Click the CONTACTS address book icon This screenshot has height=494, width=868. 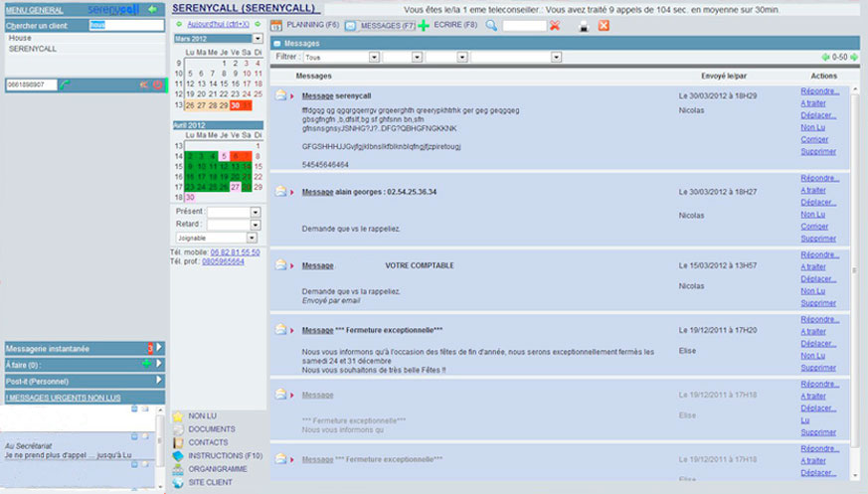coord(178,442)
